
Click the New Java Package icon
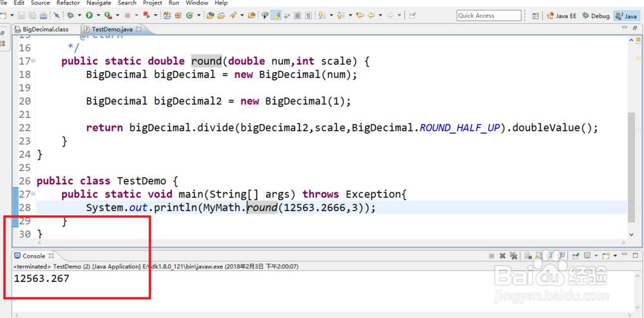pos(178,15)
